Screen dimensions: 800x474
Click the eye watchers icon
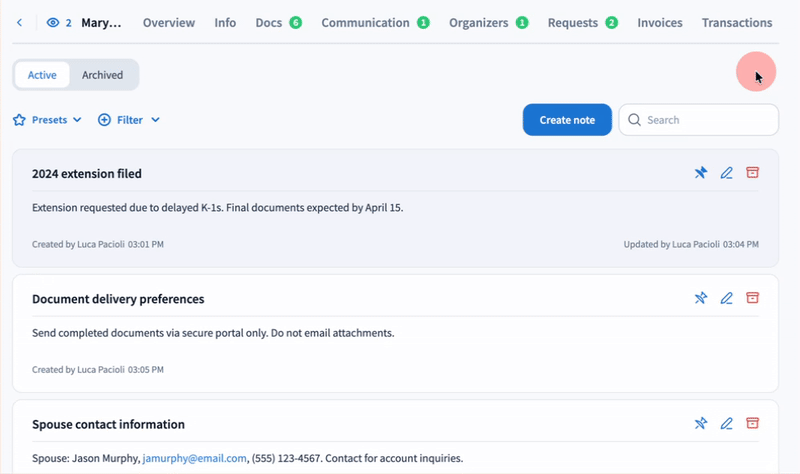point(53,22)
